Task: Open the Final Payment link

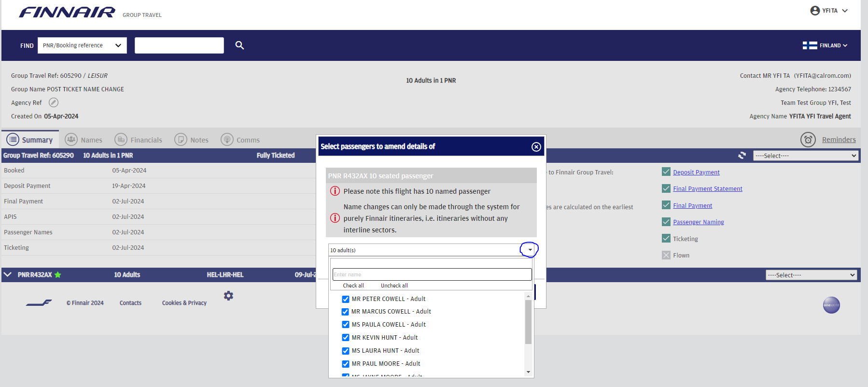Action: (x=692, y=206)
